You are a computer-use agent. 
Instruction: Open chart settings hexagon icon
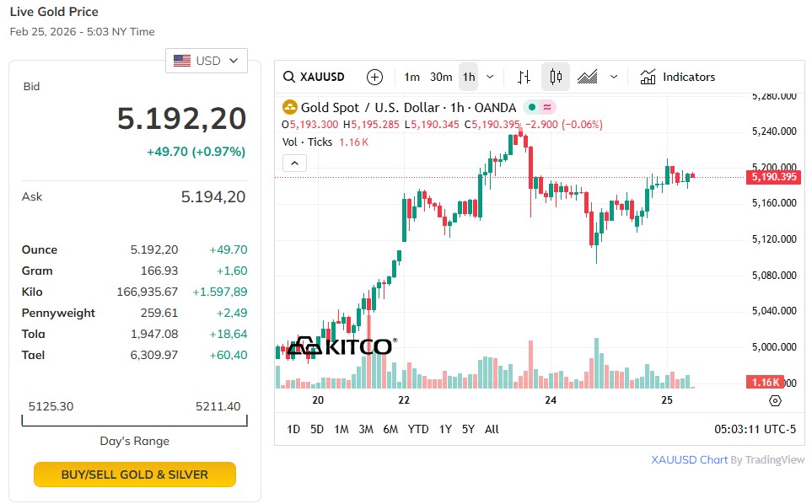(x=776, y=401)
